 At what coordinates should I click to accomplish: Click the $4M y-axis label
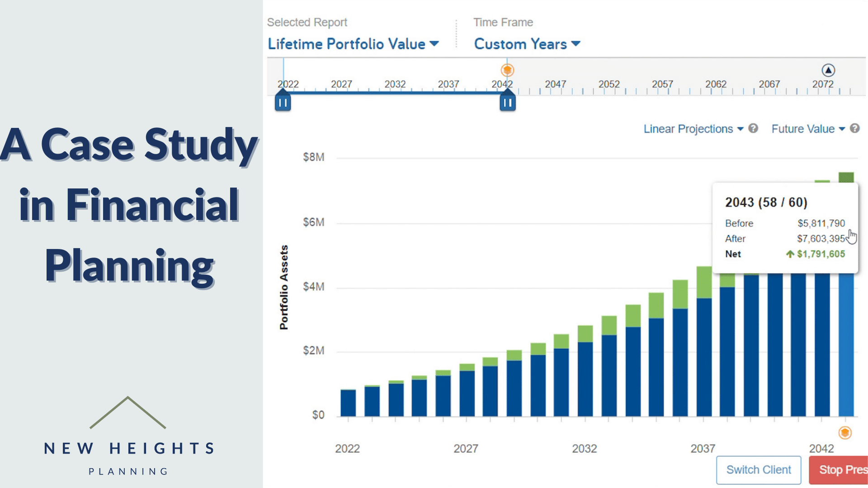pos(313,287)
